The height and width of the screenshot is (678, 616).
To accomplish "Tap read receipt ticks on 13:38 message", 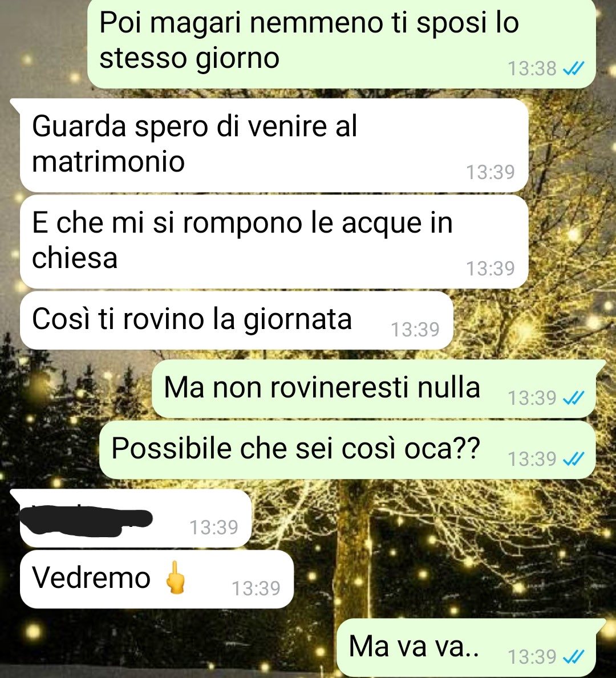I will pyautogui.click(x=574, y=68).
